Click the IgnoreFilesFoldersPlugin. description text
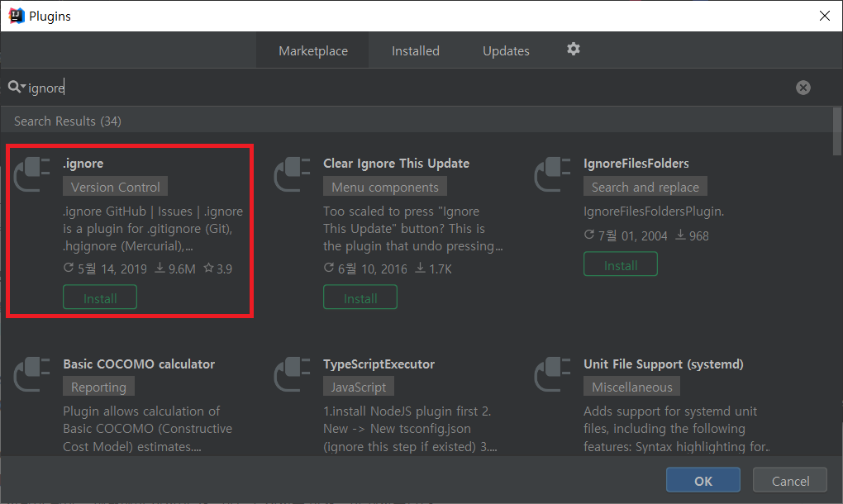Viewport: 843px width, 504px height. pos(654,212)
